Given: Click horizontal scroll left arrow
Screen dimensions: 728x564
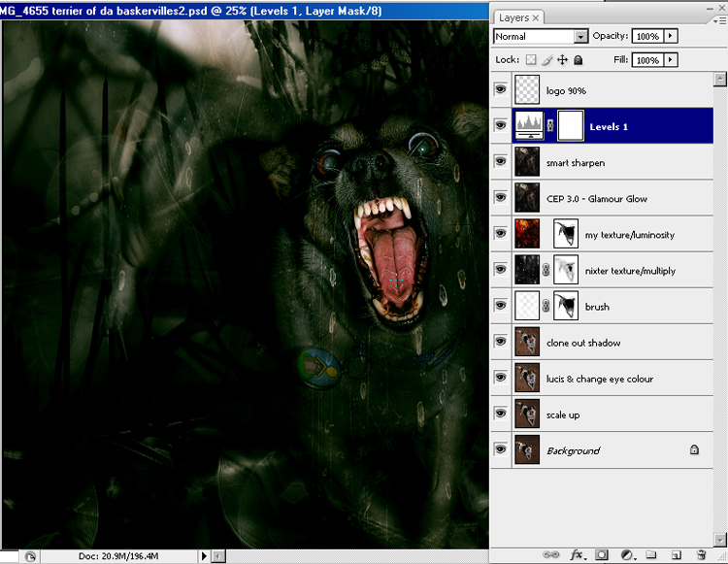Looking at the screenshot, I should click(218, 556).
